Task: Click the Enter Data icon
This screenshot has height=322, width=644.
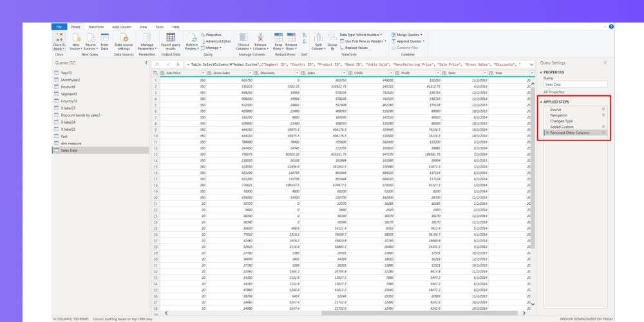Action: point(105,37)
